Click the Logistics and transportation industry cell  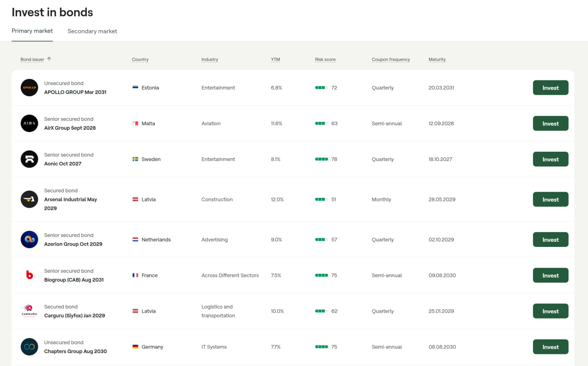218,311
